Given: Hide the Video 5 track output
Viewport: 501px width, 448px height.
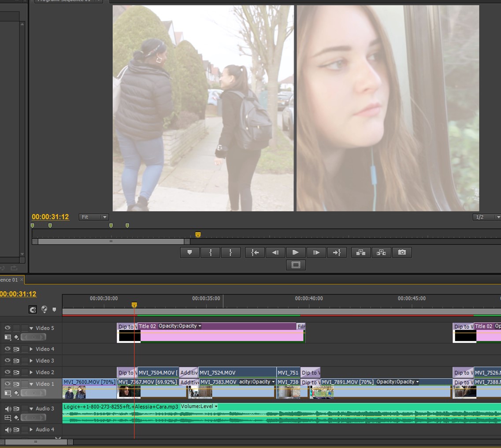Looking at the screenshot, I should pos(7,328).
